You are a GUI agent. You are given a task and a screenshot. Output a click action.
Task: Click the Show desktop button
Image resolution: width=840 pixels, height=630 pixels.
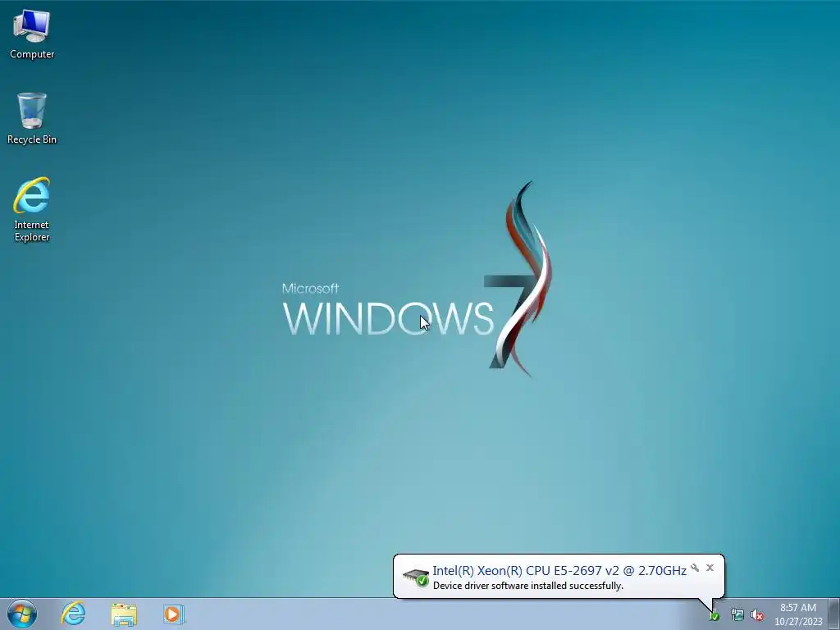click(834, 614)
